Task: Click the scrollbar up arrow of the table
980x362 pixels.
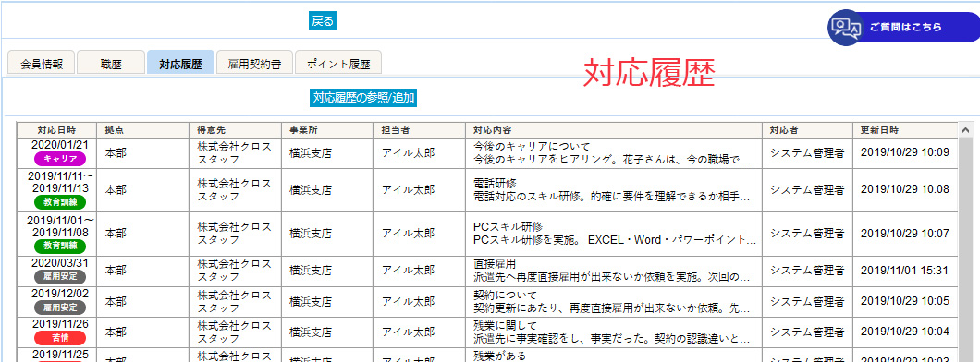Action: tap(965, 130)
